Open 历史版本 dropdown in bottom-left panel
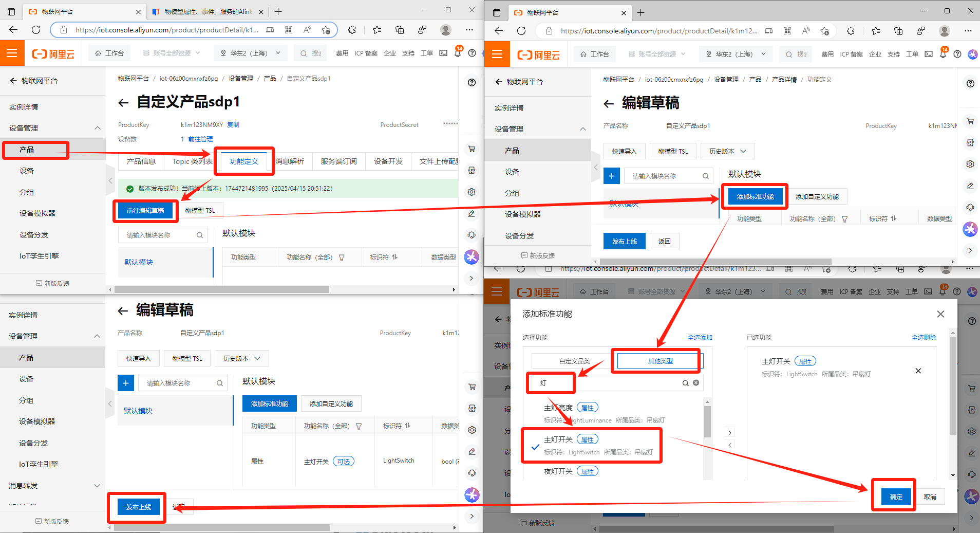Viewport: 980px width, 533px height. point(242,359)
